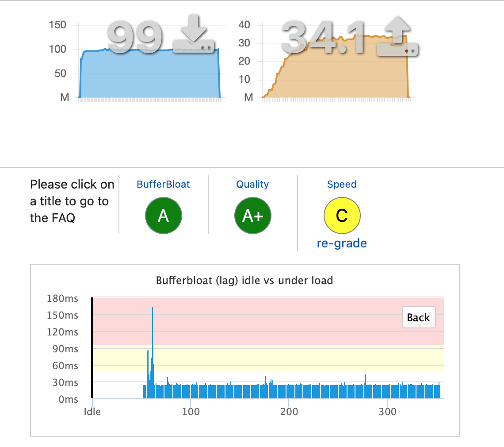Select the green A BufferBloat grade badge
504x447 pixels.
click(164, 216)
